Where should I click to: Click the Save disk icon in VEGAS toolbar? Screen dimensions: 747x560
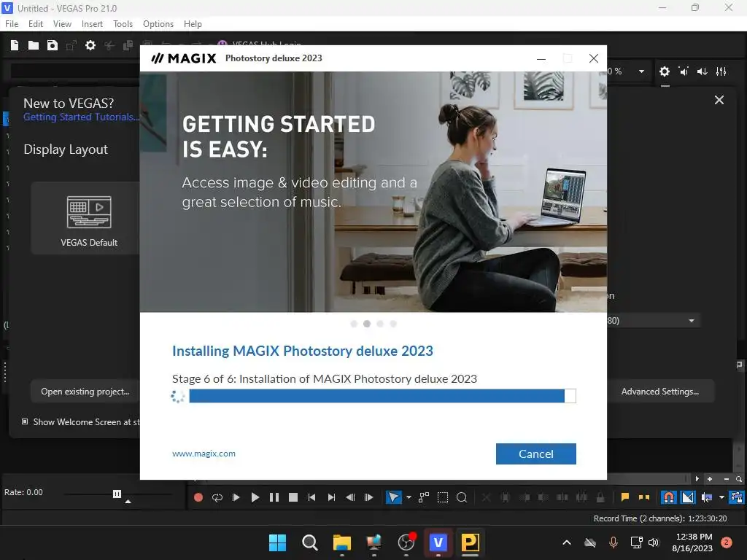[53, 45]
